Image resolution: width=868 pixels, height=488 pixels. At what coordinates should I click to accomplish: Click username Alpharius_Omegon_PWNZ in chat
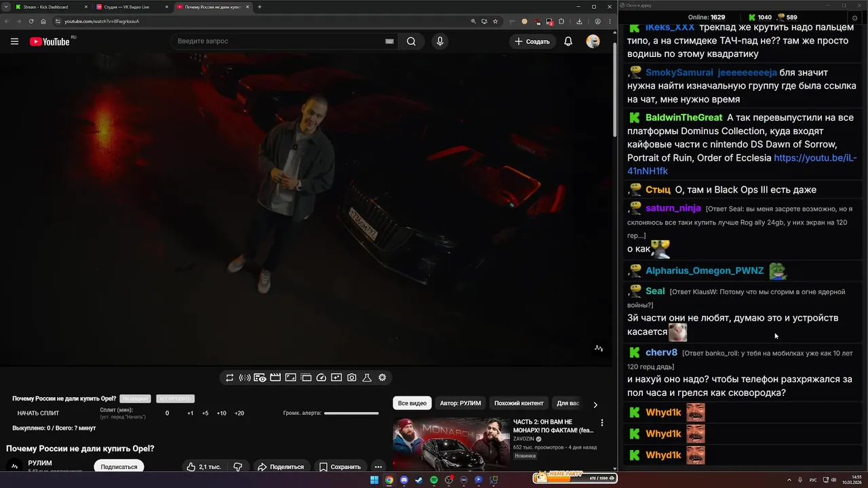705,270
